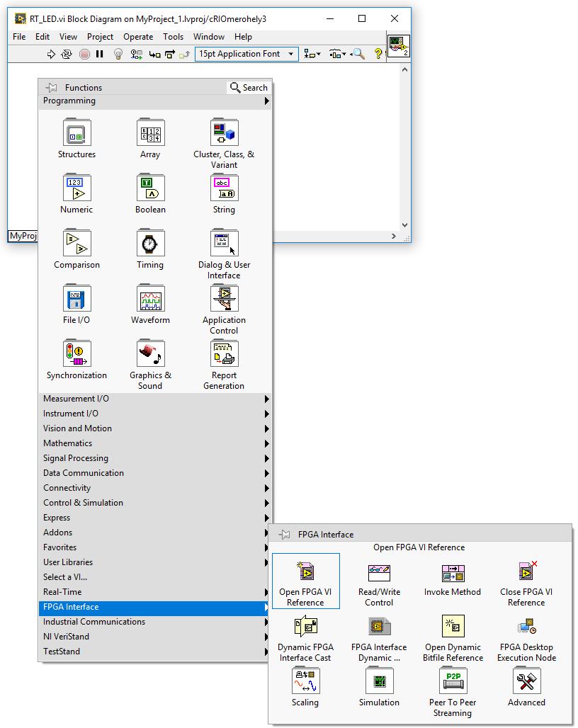This screenshot has height=728, width=578.
Task: Expand Control & Simulation category
Action: [x=156, y=503]
